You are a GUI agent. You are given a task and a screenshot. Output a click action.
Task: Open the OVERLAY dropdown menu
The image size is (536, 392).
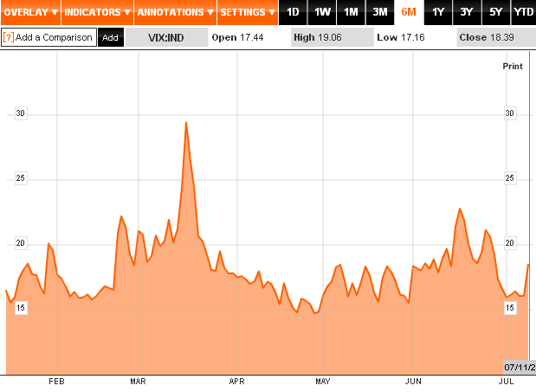pos(29,12)
